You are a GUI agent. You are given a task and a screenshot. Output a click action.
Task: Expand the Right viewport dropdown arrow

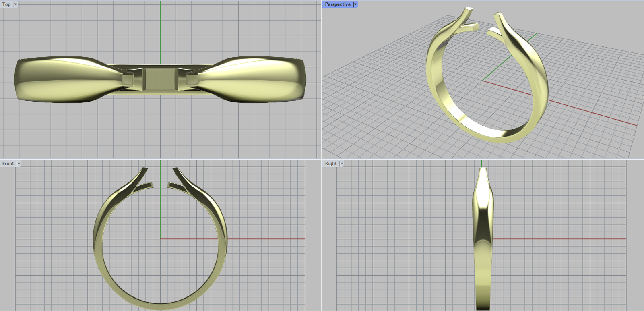pos(341,164)
